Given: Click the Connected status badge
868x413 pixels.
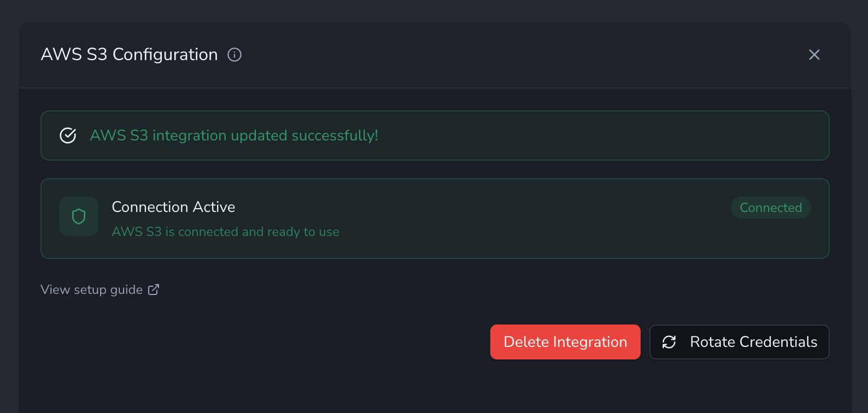Looking at the screenshot, I should [x=771, y=208].
